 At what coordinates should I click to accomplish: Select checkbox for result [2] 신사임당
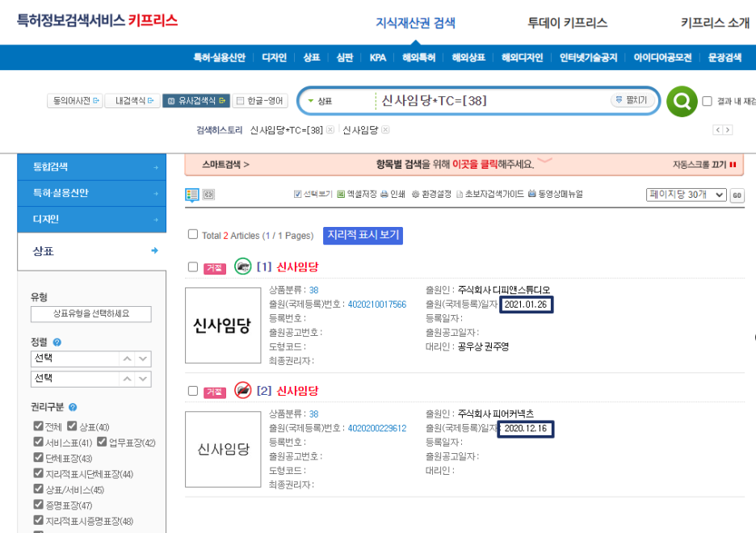(193, 390)
